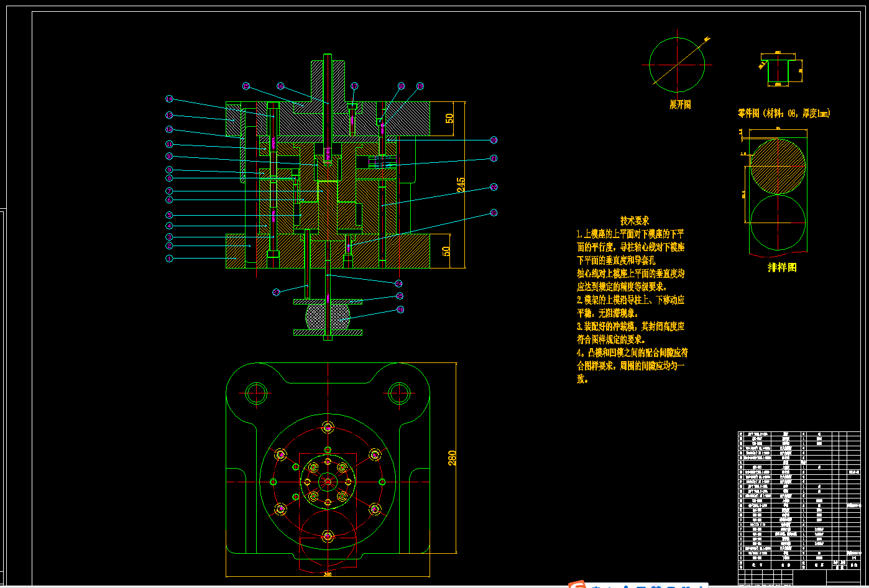This screenshot has width=869, height=588.
Task: Select part balloon number 2
Action: point(169,246)
